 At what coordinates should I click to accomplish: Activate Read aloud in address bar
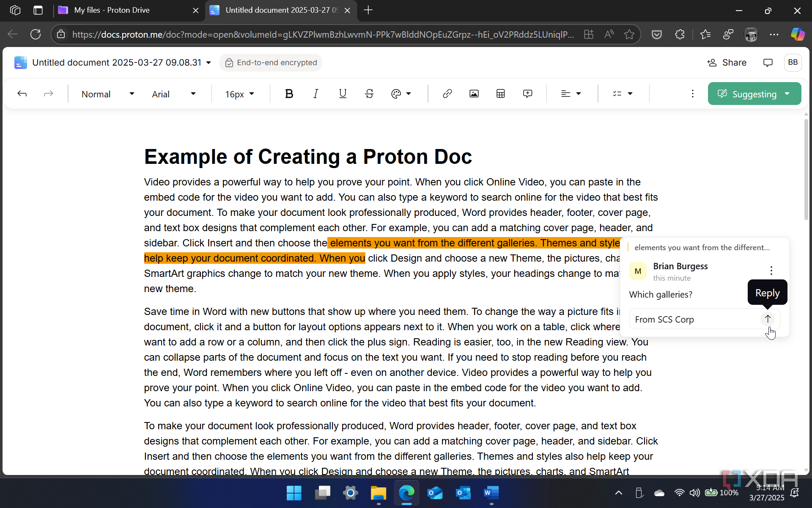click(609, 34)
